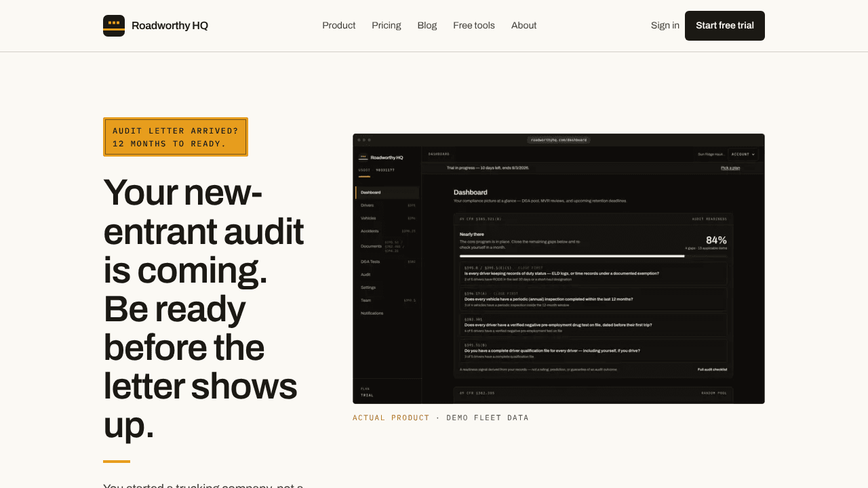
Task: Click the roadworthyhq.com/dashboard address bar in screenshot
Action: pyautogui.click(x=559, y=140)
